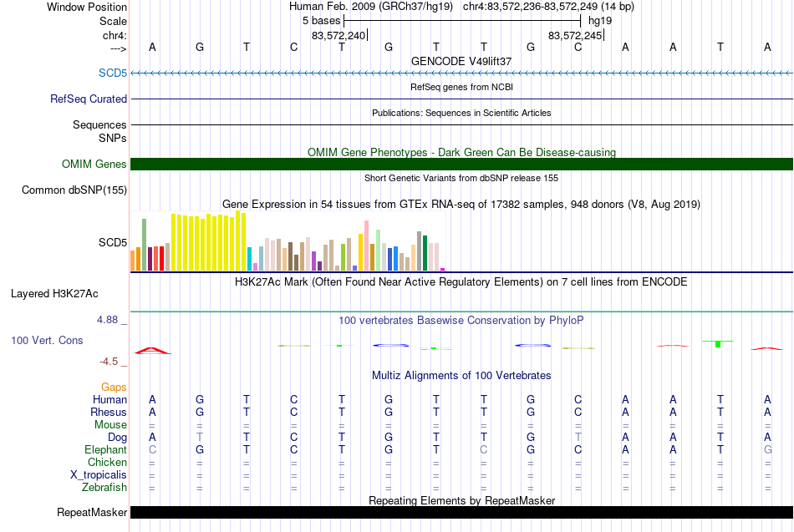The width and height of the screenshot is (794, 532).
Task: Click the tall yellow GTEx expression bars
Action: [209, 241]
